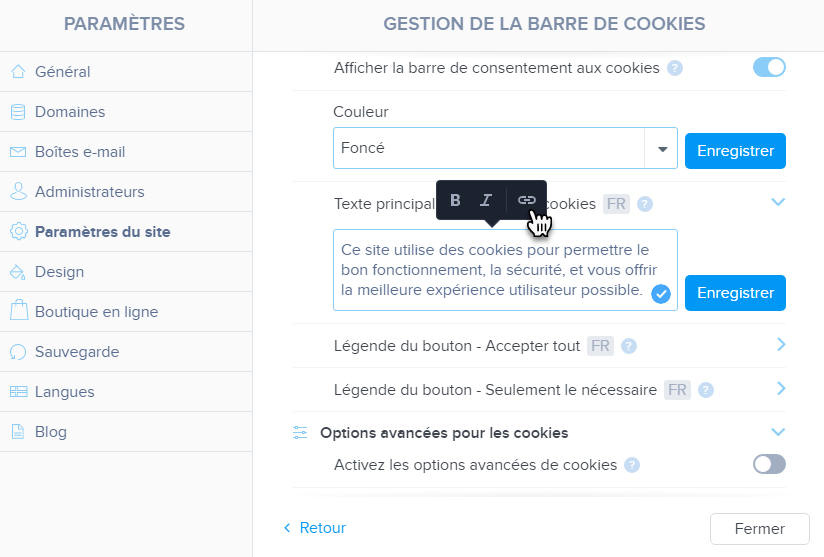This screenshot has height=557, width=824.
Task: Click the insert link icon
Action: [526, 200]
